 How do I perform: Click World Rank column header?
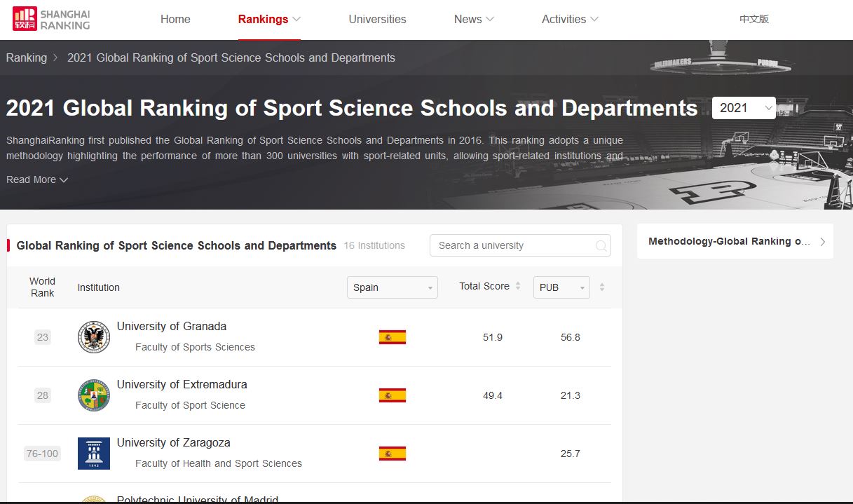[42, 287]
